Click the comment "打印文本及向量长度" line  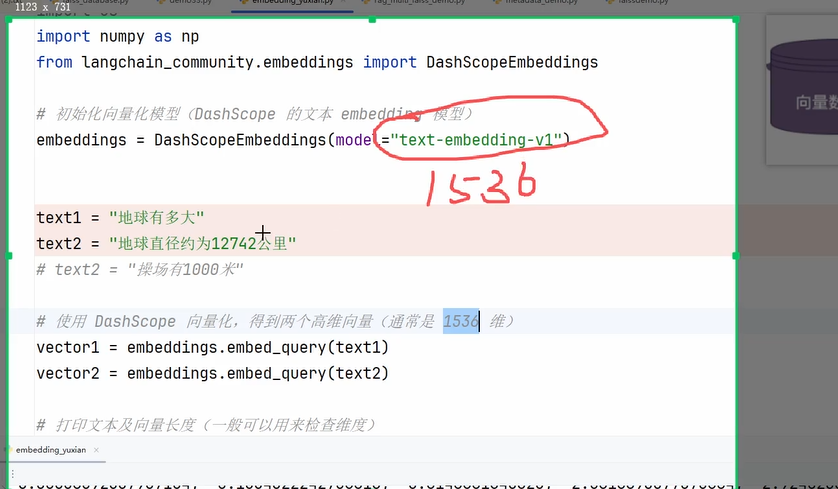[206, 425]
